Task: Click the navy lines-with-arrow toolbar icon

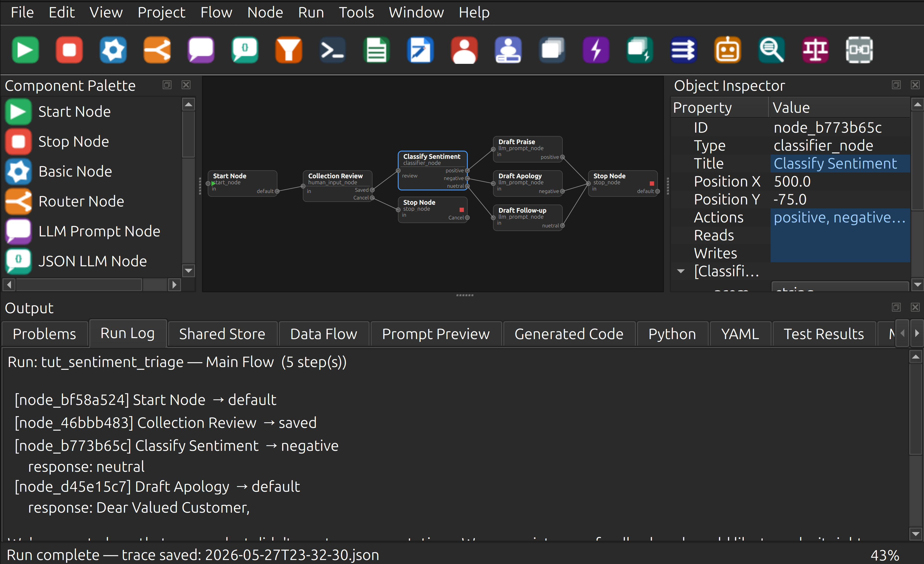Action: (684, 50)
